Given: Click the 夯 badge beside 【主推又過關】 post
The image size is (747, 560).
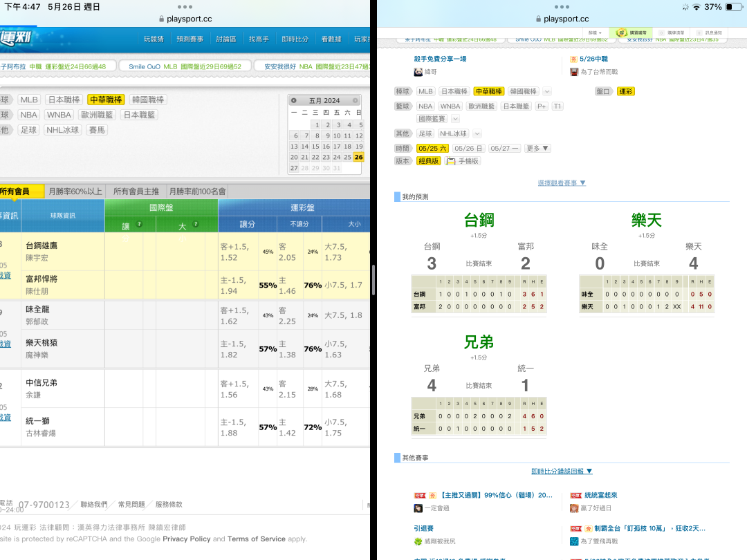Looking at the screenshot, I should (x=432, y=495).
